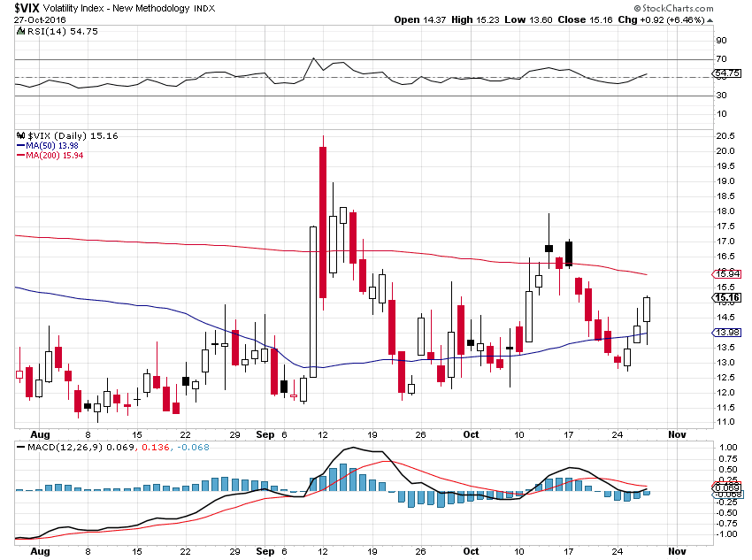Click the Chg +0.92 (+6.46%) value
The image size is (752, 560).
(x=662, y=20)
